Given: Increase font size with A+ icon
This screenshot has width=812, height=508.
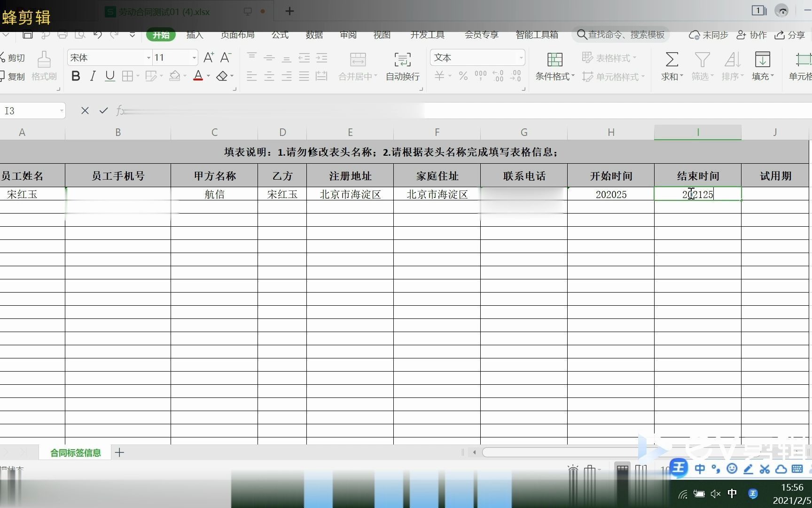Looking at the screenshot, I should point(209,57).
